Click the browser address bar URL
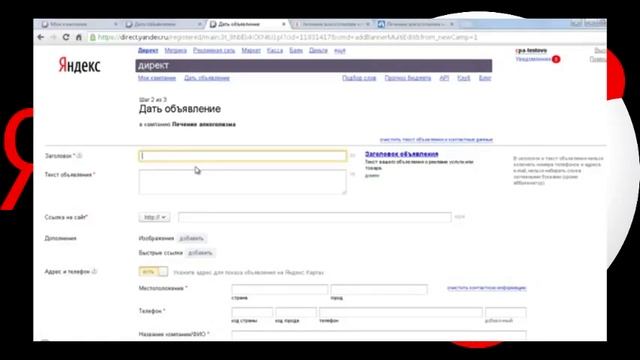This screenshot has width=640, height=360. (x=288, y=37)
